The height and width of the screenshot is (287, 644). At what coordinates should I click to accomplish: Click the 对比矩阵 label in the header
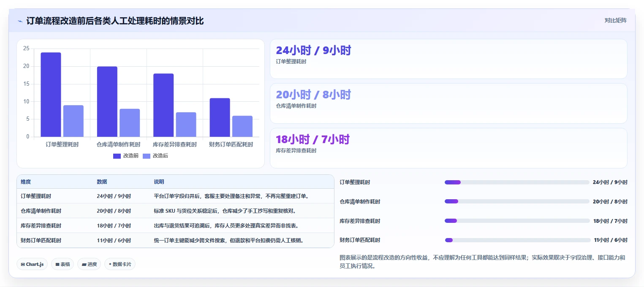point(616,20)
